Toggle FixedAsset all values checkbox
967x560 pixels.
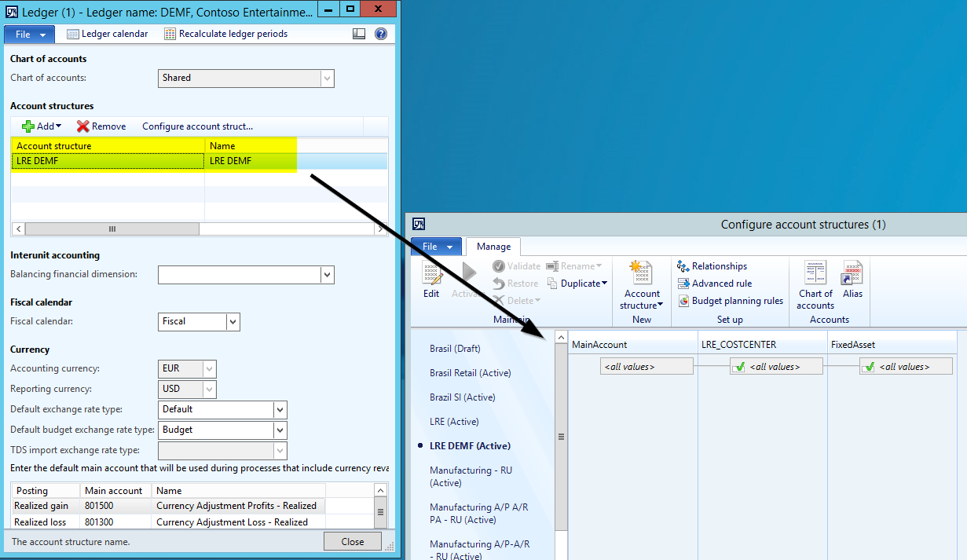(868, 367)
